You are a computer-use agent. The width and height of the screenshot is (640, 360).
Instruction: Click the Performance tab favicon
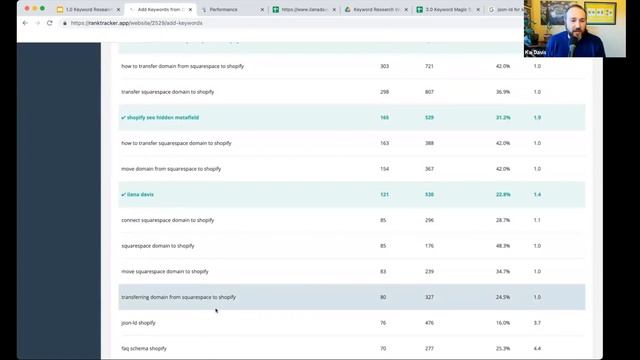(204, 9)
